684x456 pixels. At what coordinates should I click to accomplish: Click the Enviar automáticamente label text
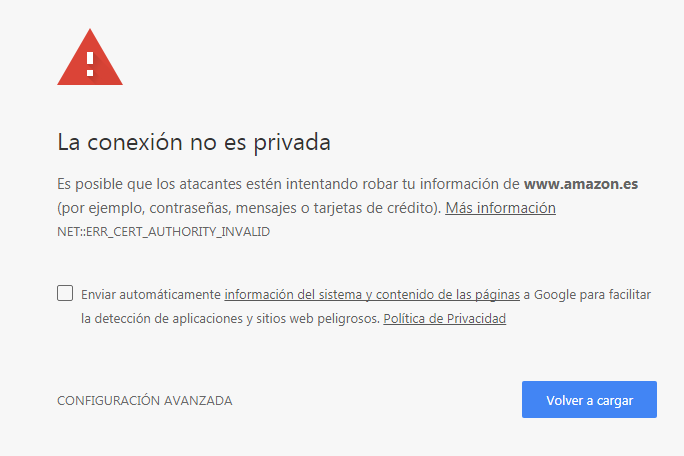[x=151, y=295]
